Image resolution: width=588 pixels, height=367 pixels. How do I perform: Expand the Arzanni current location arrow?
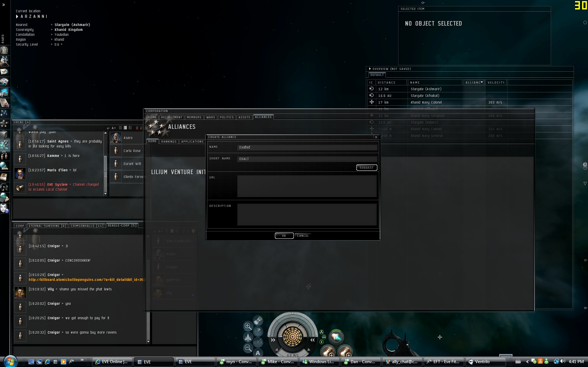[x=17, y=17]
